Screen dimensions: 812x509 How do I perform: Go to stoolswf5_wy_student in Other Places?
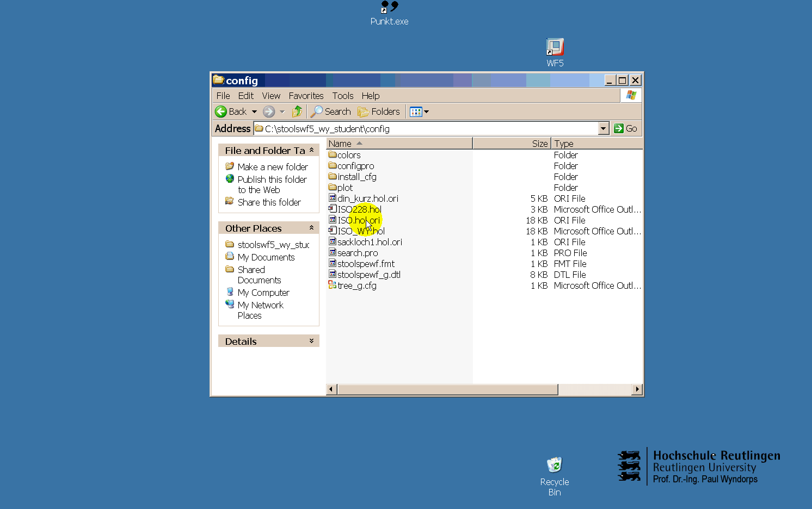273,245
